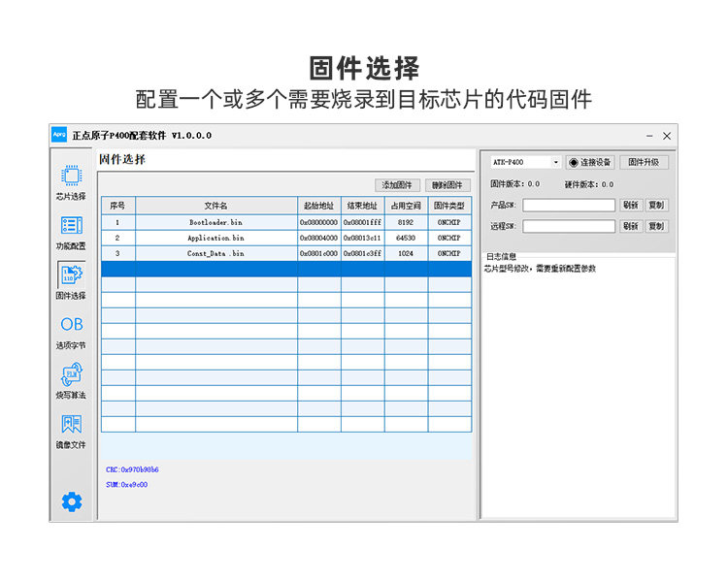Image resolution: width=728 pixels, height=580 pixels.
Task: Click the 1024 size cell
Action: [406, 253]
